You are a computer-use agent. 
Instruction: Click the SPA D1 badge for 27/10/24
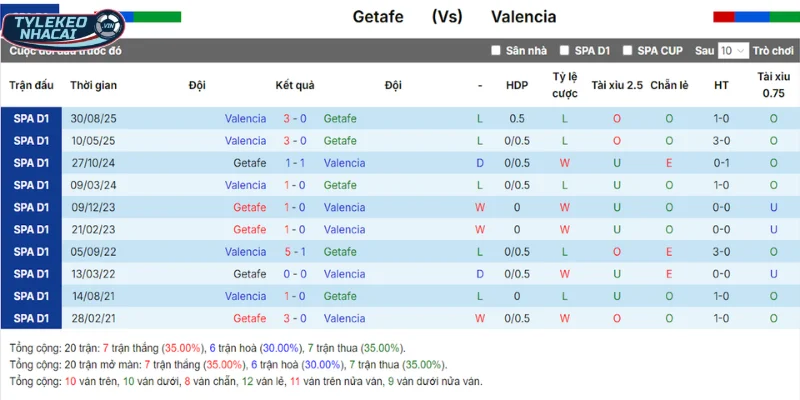coord(31,163)
